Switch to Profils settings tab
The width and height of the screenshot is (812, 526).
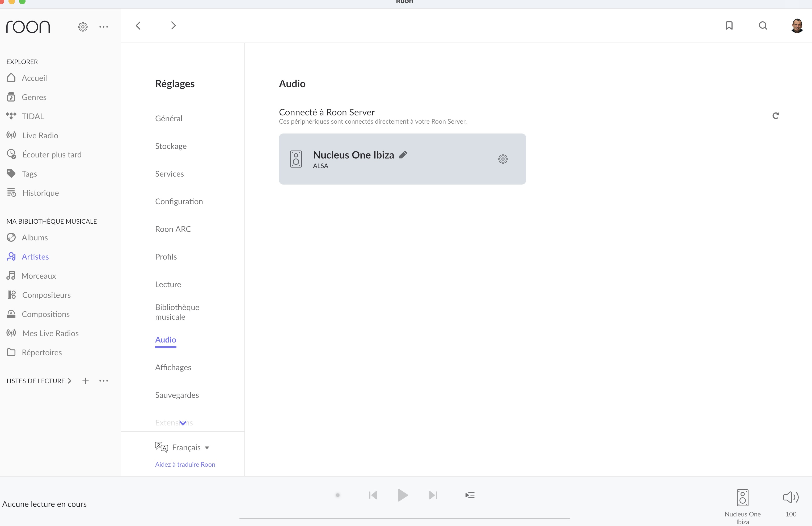166,257
